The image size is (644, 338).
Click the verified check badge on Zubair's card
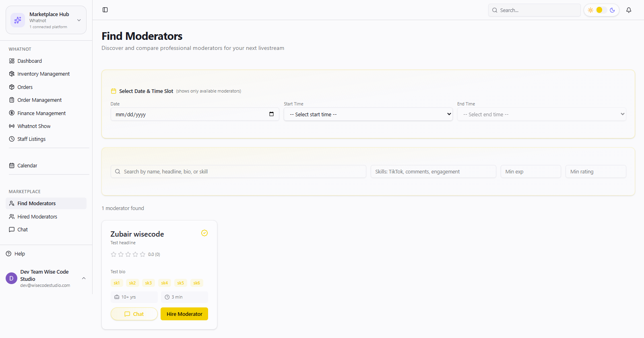204,233
